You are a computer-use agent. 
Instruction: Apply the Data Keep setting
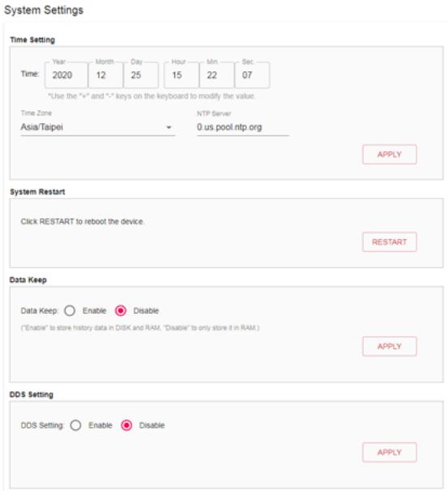(x=390, y=346)
